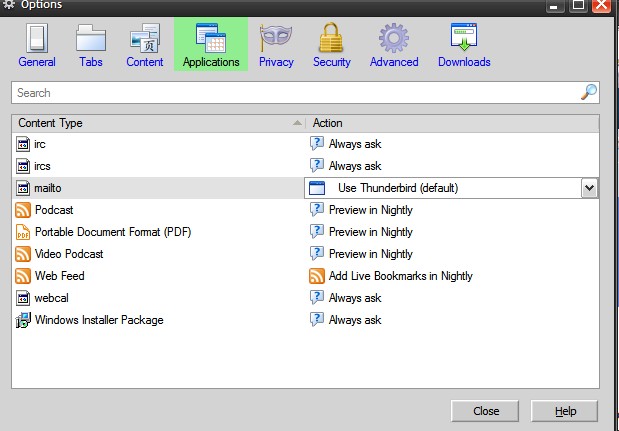
Task: Switch to the Tabs options panel
Action: [x=91, y=40]
